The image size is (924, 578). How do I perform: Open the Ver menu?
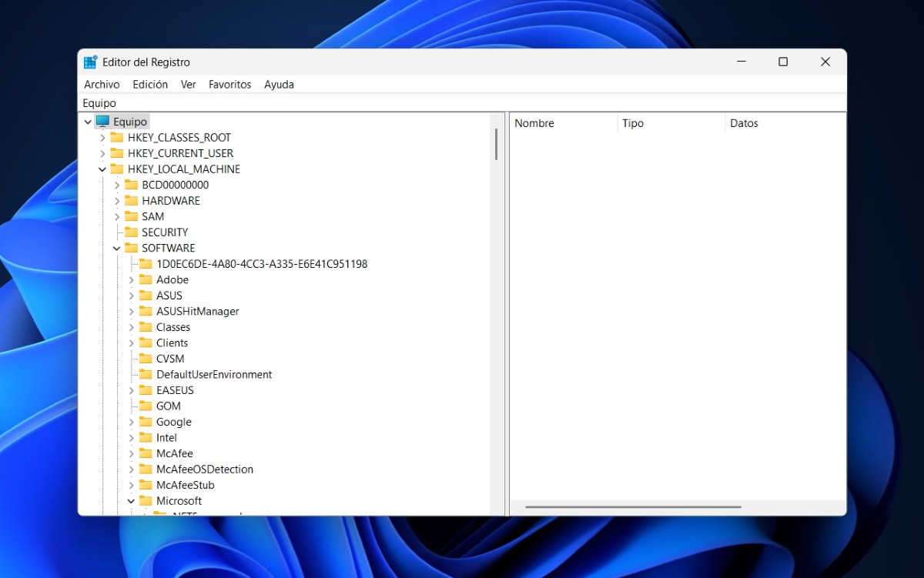pyautogui.click(x=189, y=85)
